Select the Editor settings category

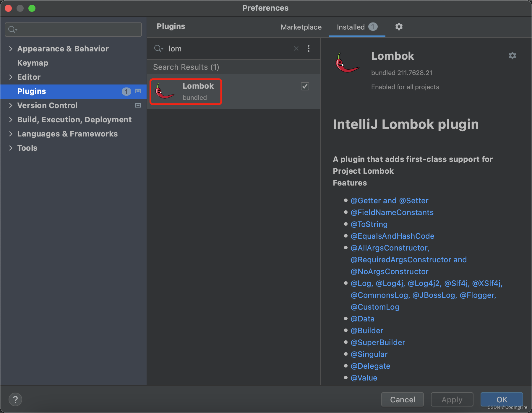click(x=29, y=77)
